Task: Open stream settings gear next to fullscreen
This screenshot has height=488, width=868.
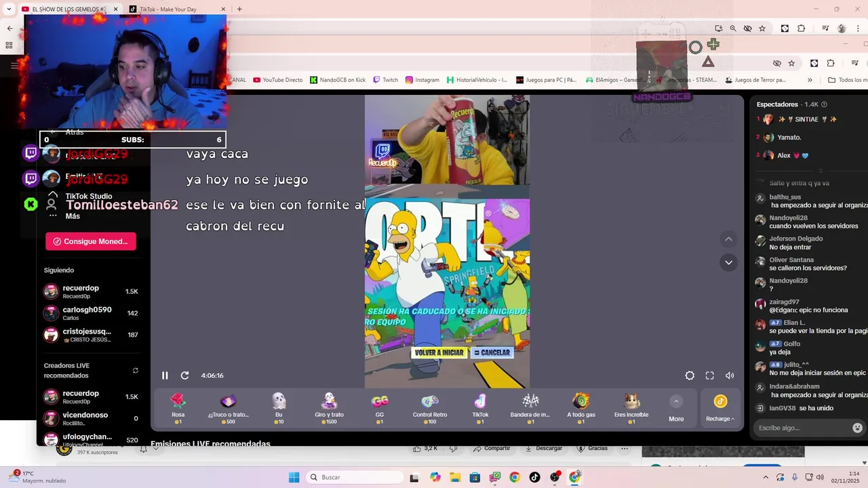Action: pyautogui.click(x=690, y=375)
